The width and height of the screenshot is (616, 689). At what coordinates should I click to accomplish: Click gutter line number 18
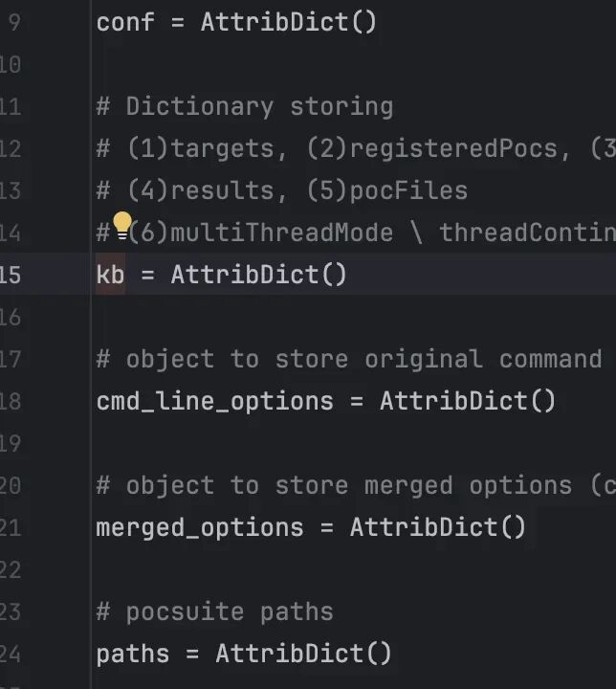(10, 401)
